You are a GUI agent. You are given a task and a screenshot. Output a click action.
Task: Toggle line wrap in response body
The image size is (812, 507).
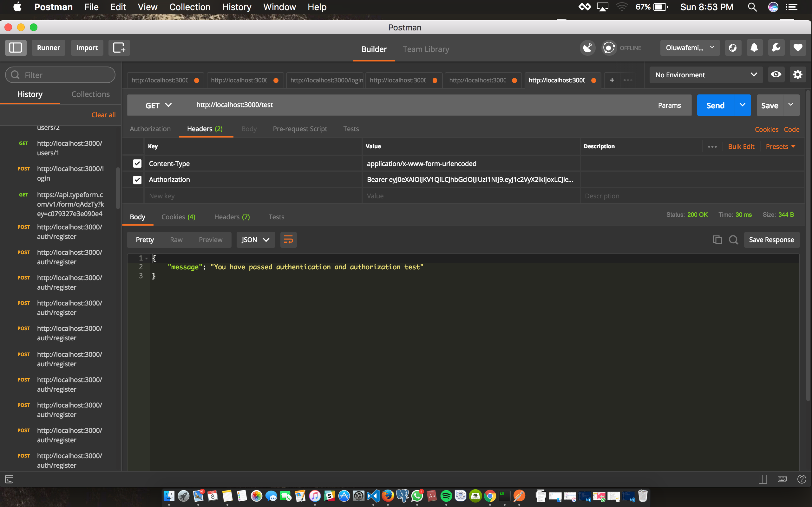tap(288, 240)
